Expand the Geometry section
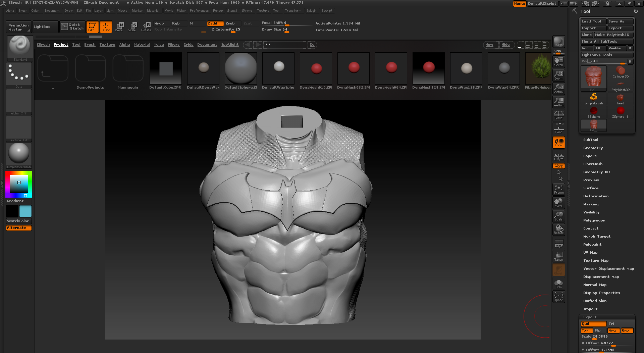644x353 pixels. click(593, 148)
